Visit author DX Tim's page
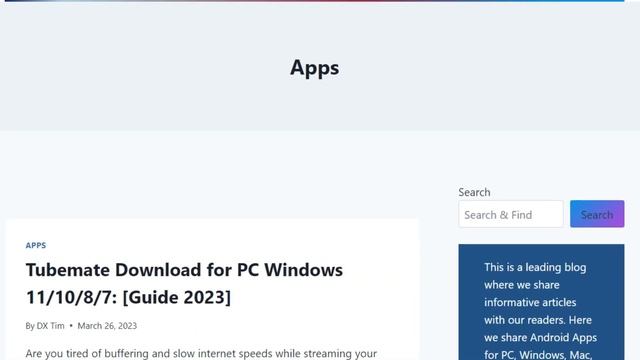 51,326
